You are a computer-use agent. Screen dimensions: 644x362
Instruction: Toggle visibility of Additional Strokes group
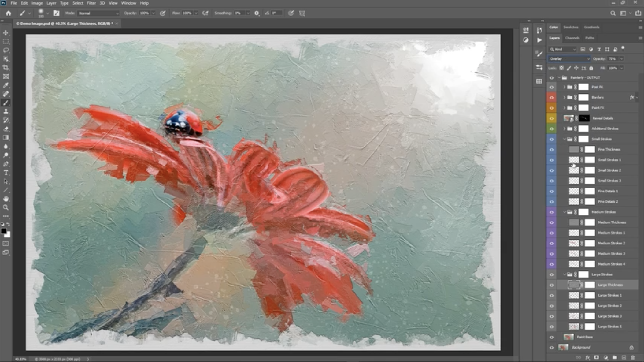552,129
